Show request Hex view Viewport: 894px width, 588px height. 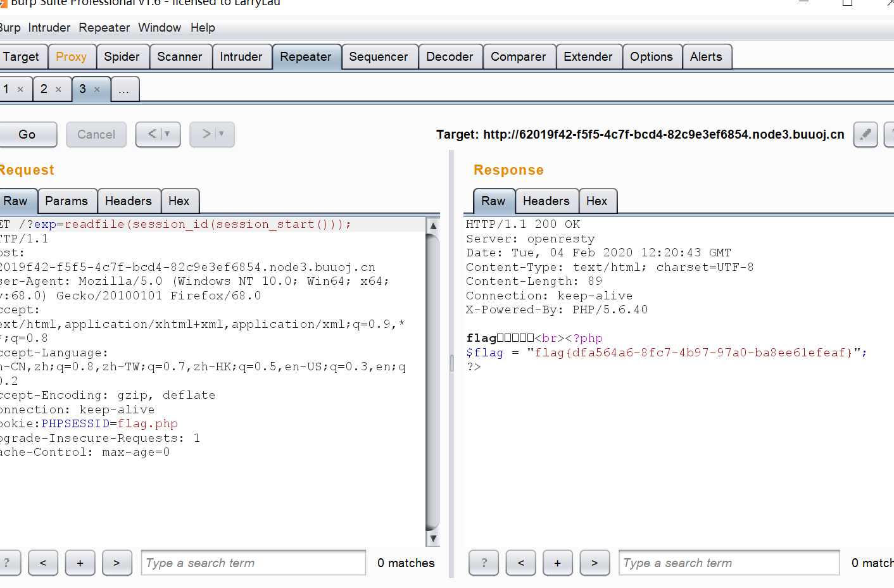(179, 201)
